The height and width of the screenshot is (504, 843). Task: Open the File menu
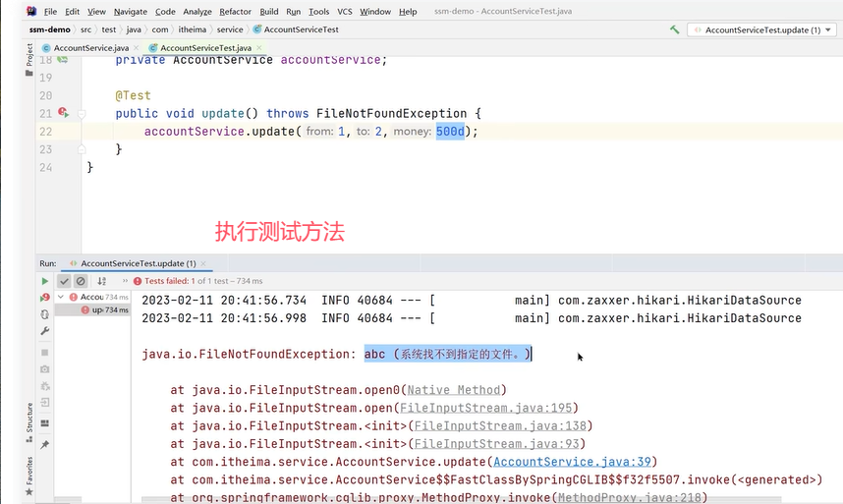tap(50, 11)
